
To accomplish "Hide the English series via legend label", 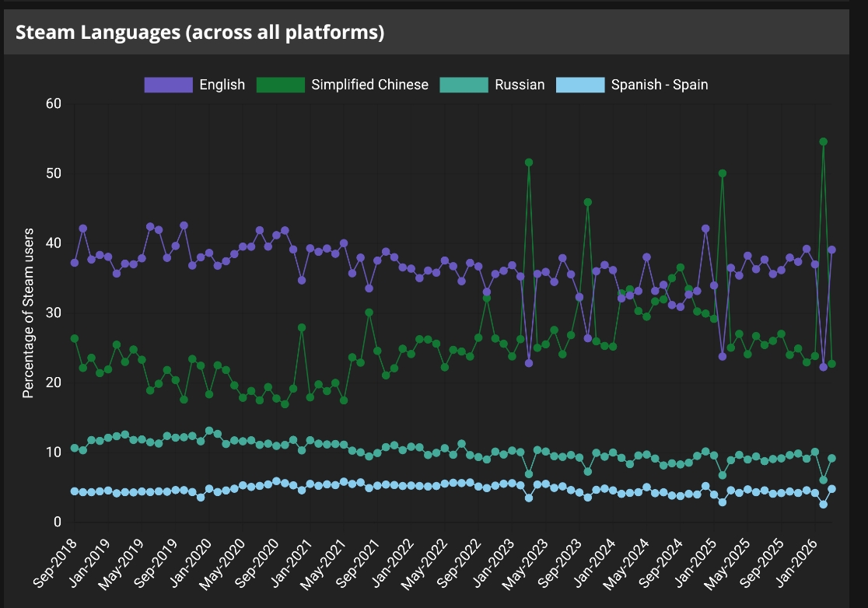I will [222, 85].
